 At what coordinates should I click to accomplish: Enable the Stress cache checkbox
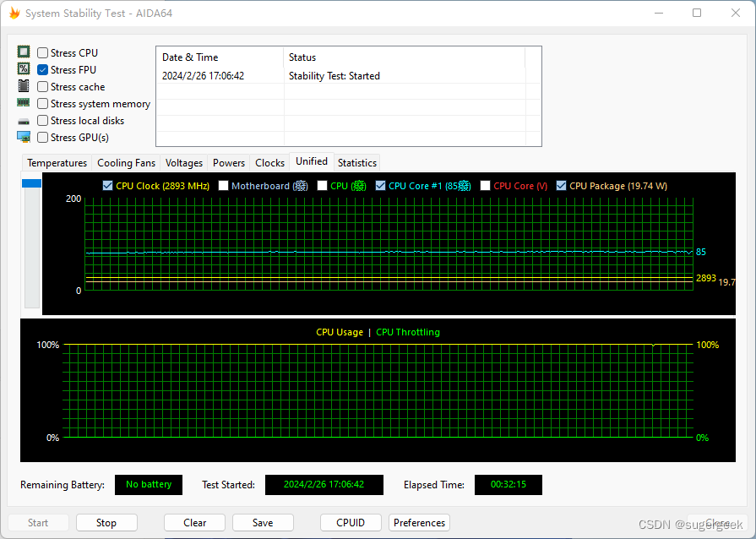42,86
